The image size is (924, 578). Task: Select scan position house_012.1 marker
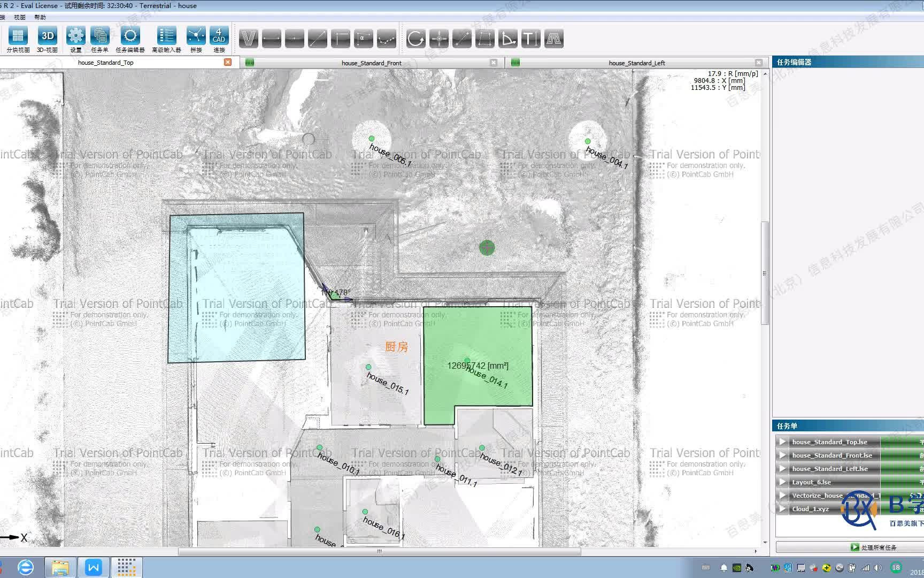point(482,448)
